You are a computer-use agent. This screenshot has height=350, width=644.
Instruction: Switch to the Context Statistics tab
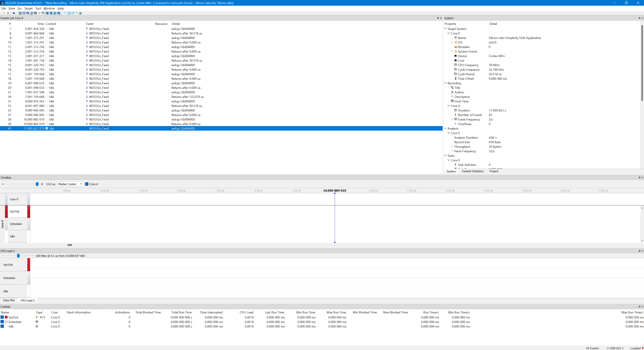(x=472, y=171)
